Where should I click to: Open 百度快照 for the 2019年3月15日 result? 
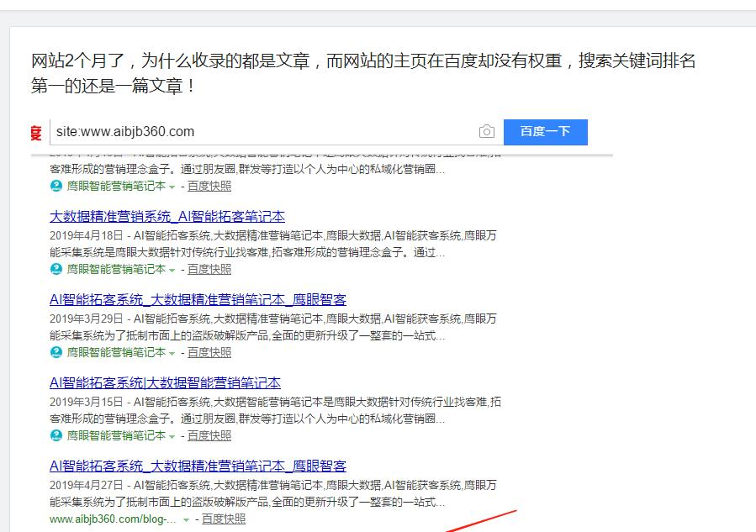(x=209, y=435)
